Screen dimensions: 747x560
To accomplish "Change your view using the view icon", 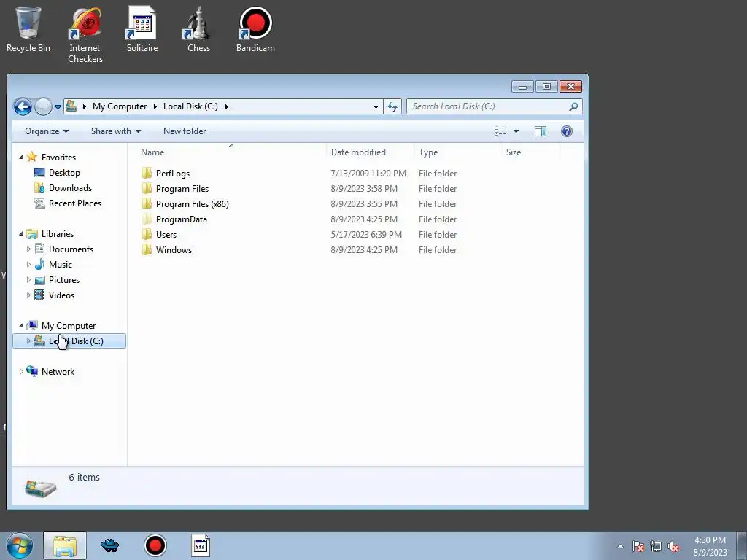I will 500,131.
